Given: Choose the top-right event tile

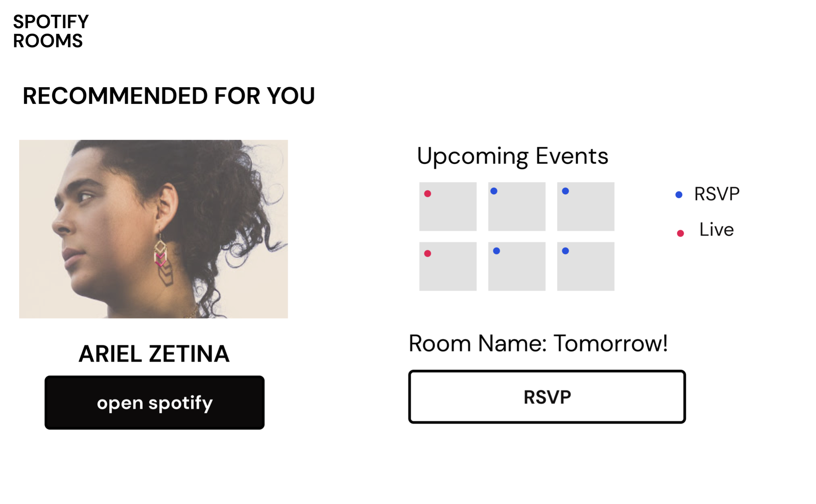Looking at the screenshot, I should pyautogui.click(x=586, y=207).
